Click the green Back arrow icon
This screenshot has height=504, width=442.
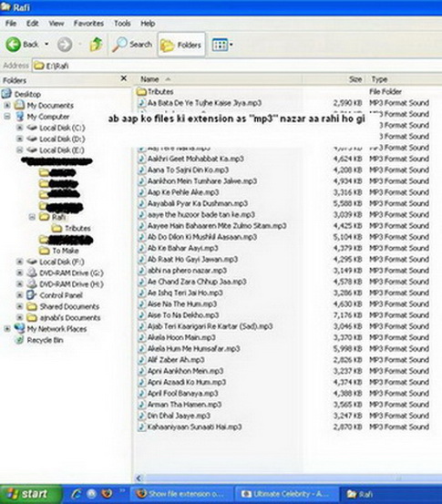[13, 45]
